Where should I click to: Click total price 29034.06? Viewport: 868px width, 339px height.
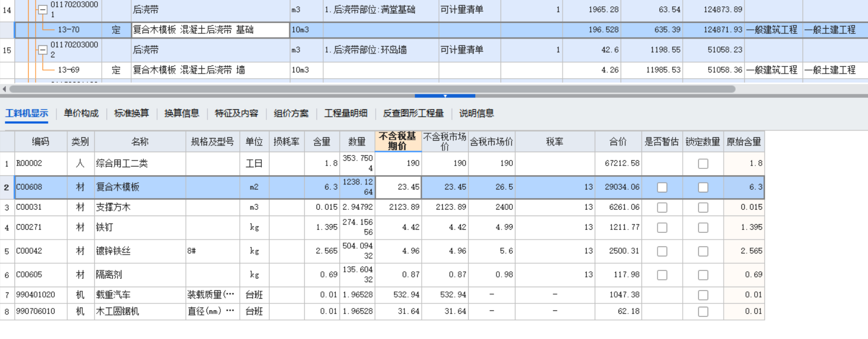618,187
